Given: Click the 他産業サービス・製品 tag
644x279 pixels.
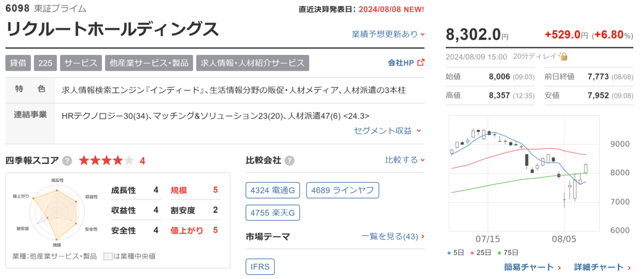Looking at the screenshot, I should coord(149,63).
